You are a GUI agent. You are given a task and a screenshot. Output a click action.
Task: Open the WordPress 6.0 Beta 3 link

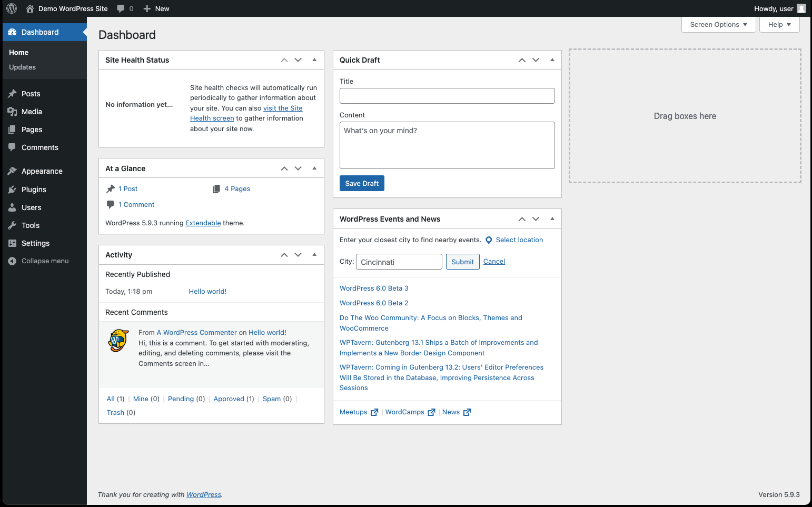pos(374,289)
